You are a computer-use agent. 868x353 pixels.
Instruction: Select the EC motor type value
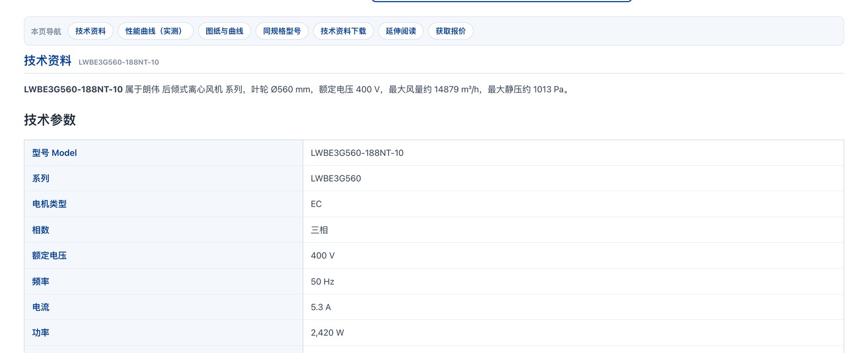point(316,204)
